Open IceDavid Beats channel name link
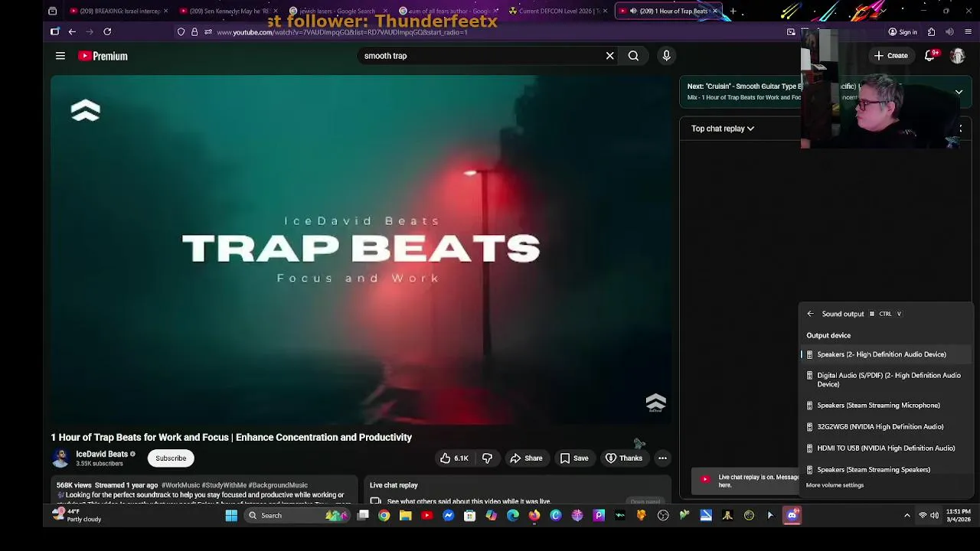 click(102, 455)
